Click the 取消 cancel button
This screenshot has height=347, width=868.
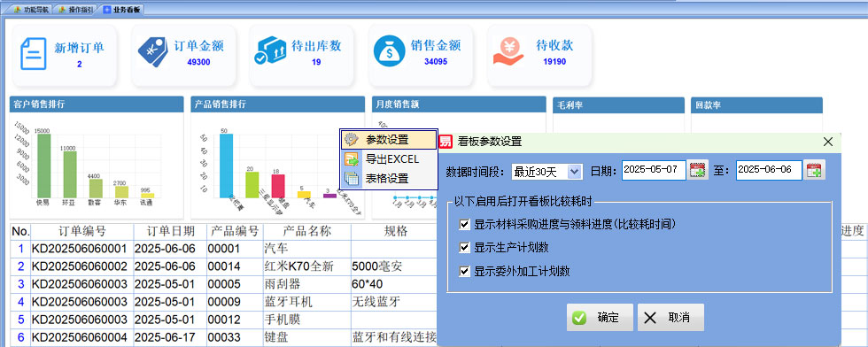[671, 318]
